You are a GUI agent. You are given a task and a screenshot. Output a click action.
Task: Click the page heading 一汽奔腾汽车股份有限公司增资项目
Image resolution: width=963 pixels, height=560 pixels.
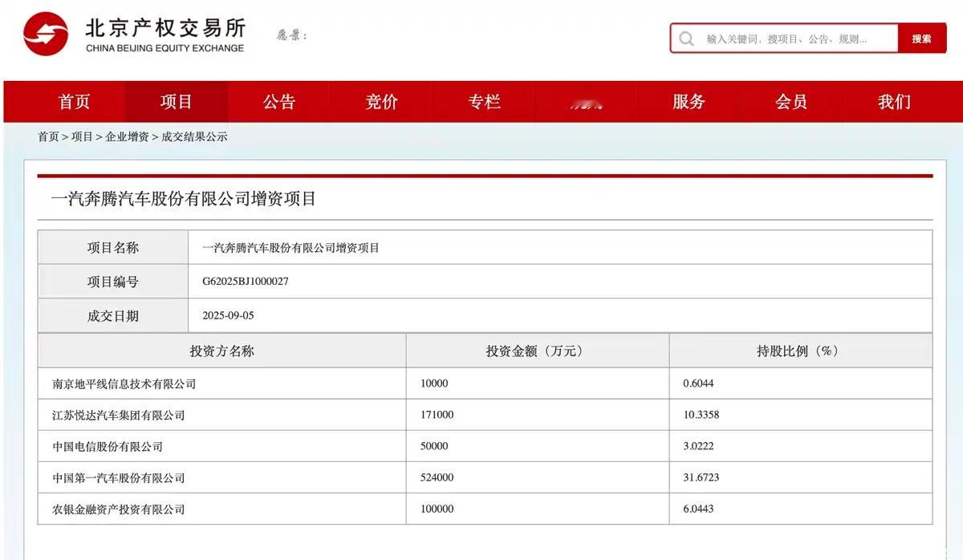(184, 199)
